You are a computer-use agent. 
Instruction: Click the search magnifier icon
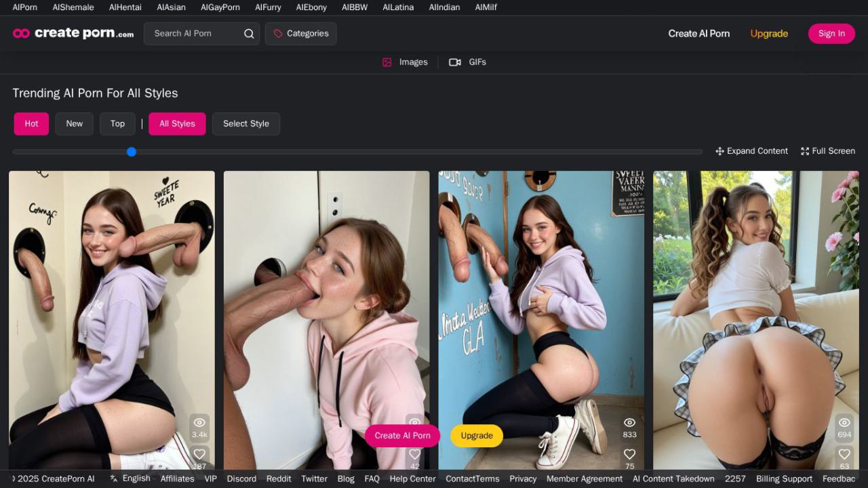coord(248,33)
